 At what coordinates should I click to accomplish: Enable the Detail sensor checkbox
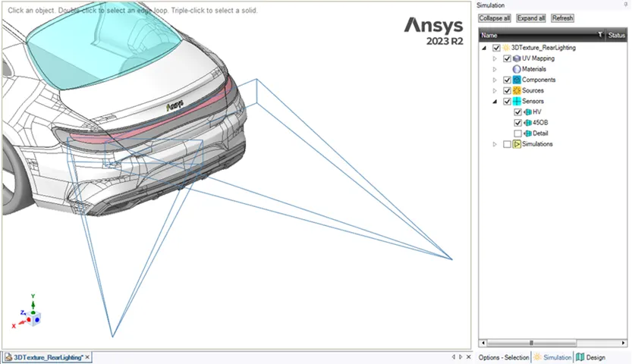click(518, 133)
